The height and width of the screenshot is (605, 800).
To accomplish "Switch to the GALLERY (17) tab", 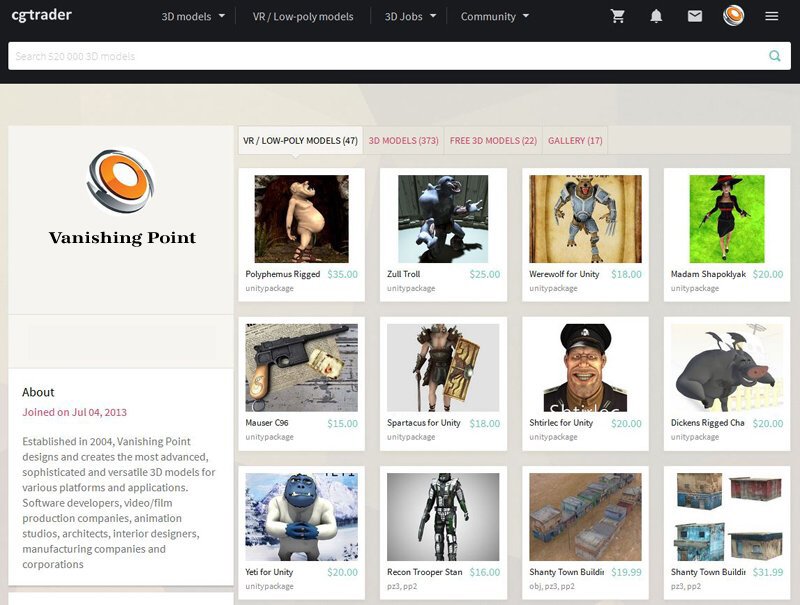I will 575,140.
